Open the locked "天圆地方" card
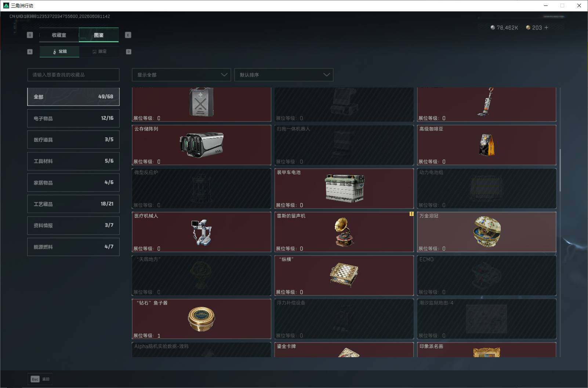This screenshot has height=388, width=588. (x=202, y=276)
